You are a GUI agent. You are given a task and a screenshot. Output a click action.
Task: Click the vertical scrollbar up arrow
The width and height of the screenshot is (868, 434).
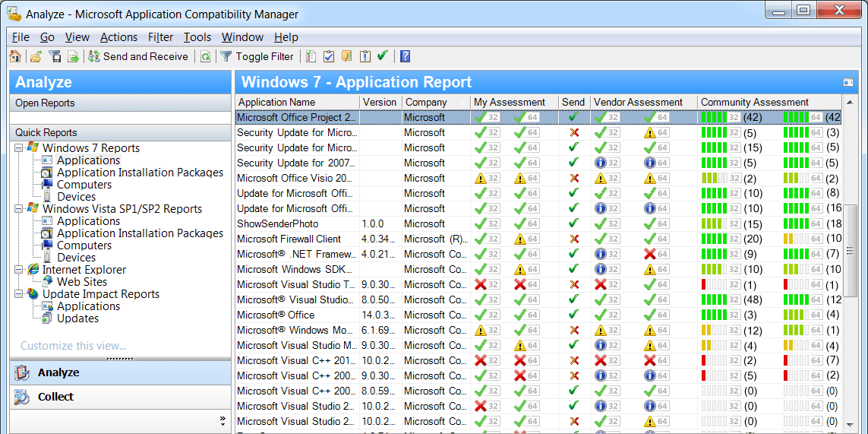(x=849, y=102)
